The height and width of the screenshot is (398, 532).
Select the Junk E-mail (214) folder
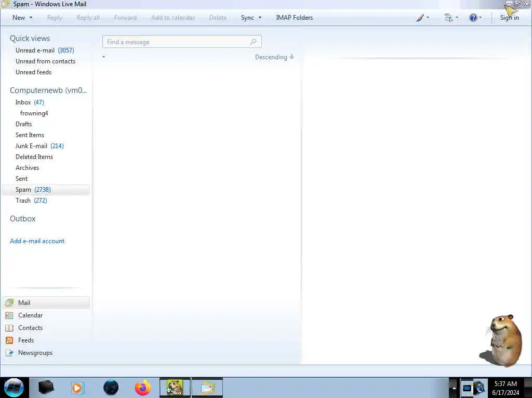click(x=39, y=146)
